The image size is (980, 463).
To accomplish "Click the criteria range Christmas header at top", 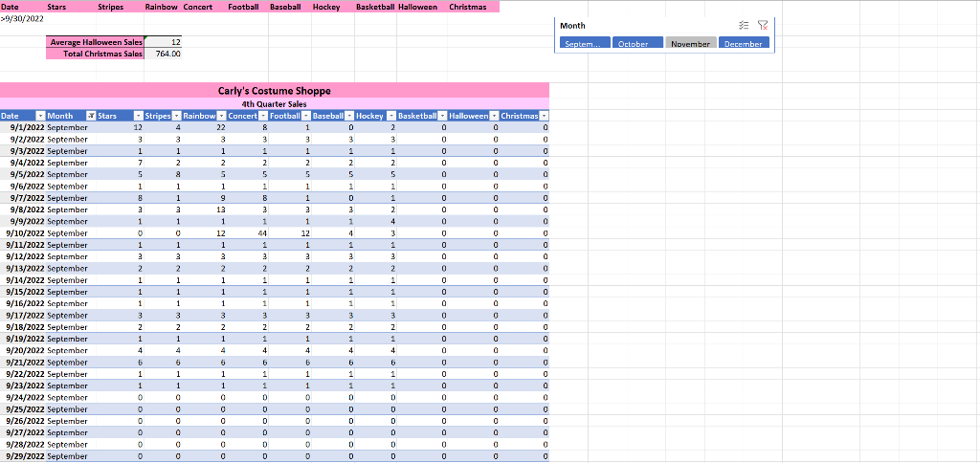I will (473, 7).
